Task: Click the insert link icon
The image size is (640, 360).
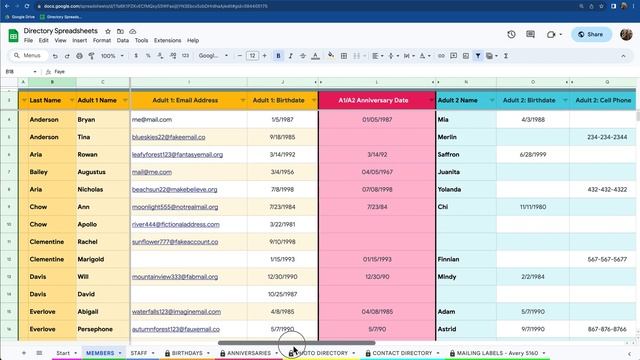Action: 441,56
